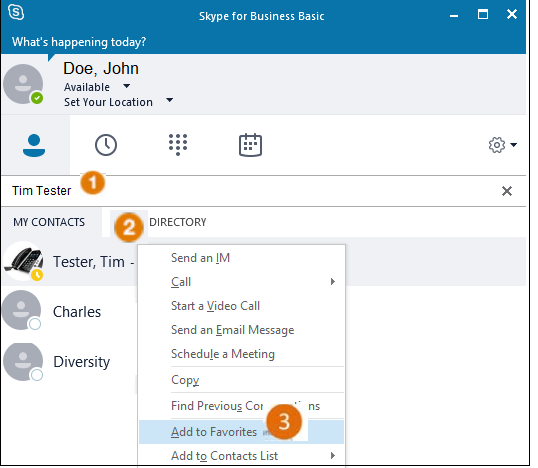Choose Send an Email Message

[x=242, y=330]
